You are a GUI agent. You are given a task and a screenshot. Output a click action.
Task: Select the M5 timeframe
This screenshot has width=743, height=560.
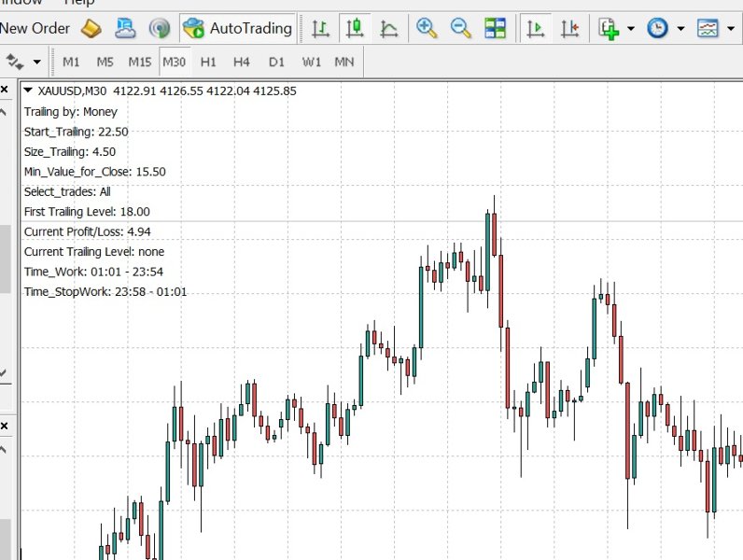[105, 62]
